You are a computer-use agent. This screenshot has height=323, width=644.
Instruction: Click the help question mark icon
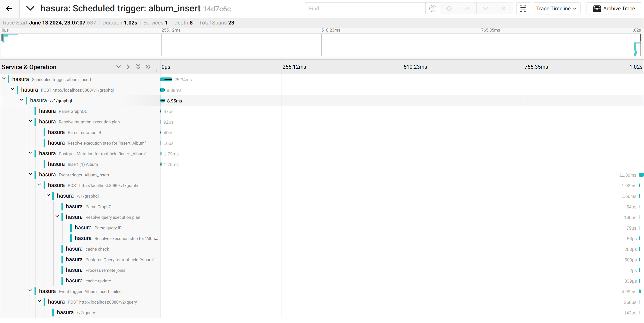[x=433, y=8]
